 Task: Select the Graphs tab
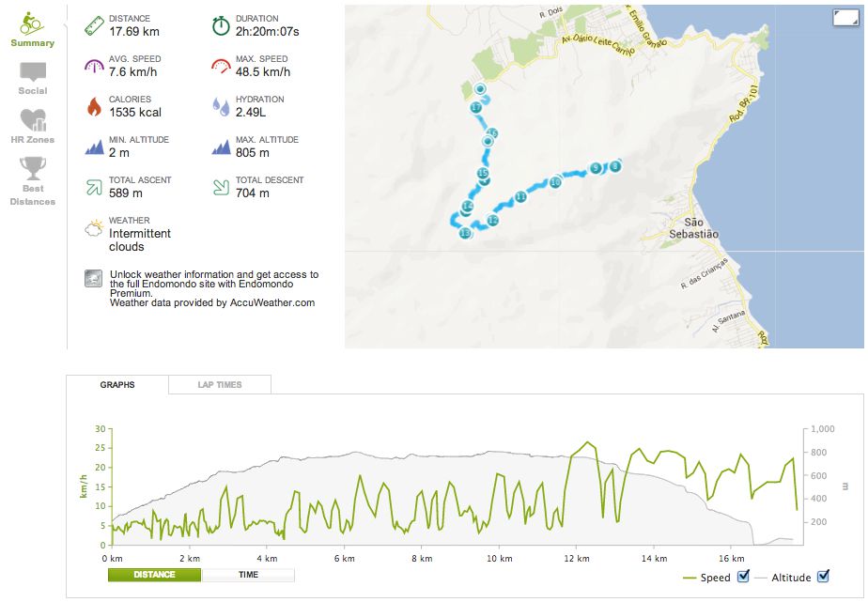[x=117, y=384]
